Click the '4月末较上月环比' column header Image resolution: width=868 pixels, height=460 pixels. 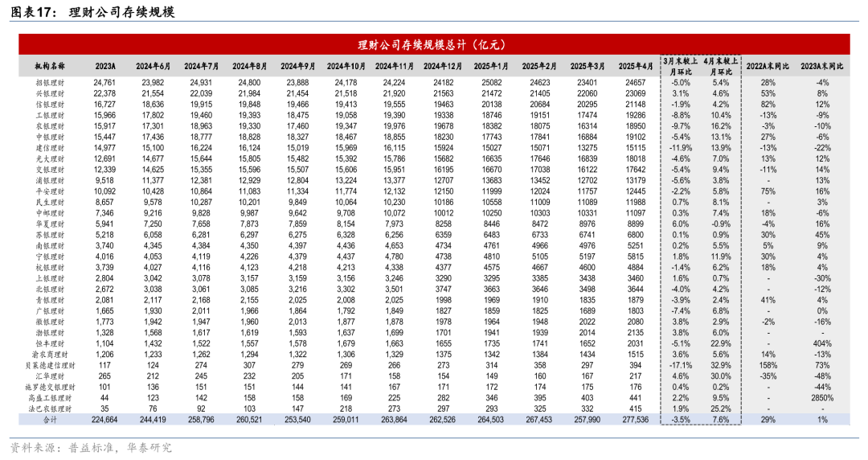point(721,66)
